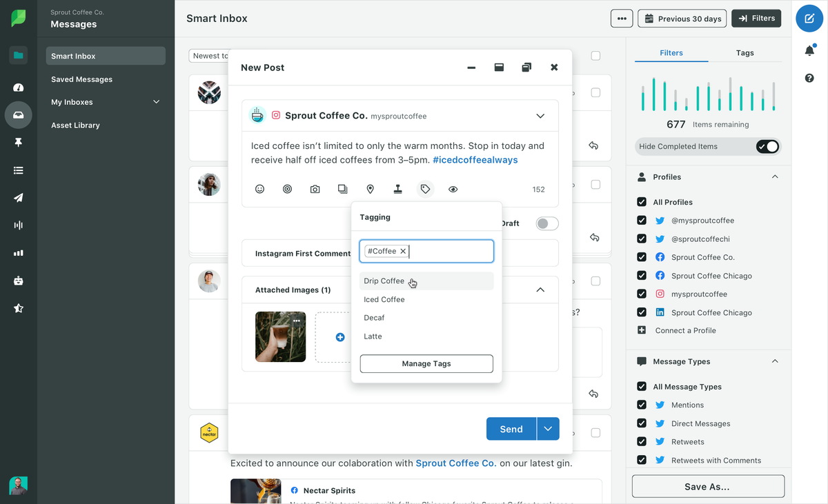Open the profile picker chevron for Sprout Coffee Co.
Screen dimensions: 828x504
(540, 116)
